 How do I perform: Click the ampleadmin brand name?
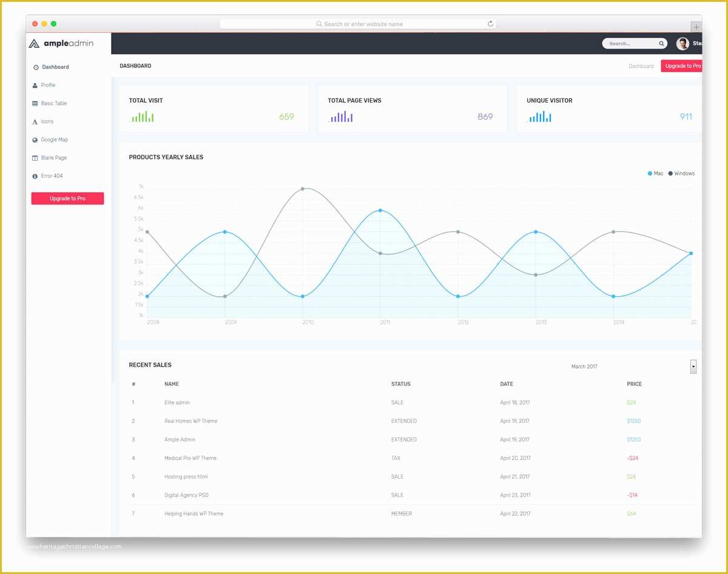69,44
